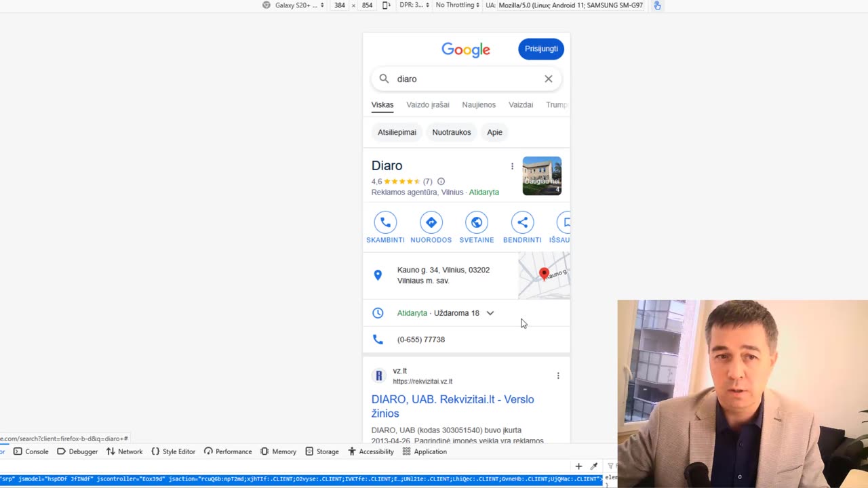The width and height of the screenshot is (868, 488).
Task: Select the highlighted HTML markup line
Action: pyautogui.click(x=301, y=479)
